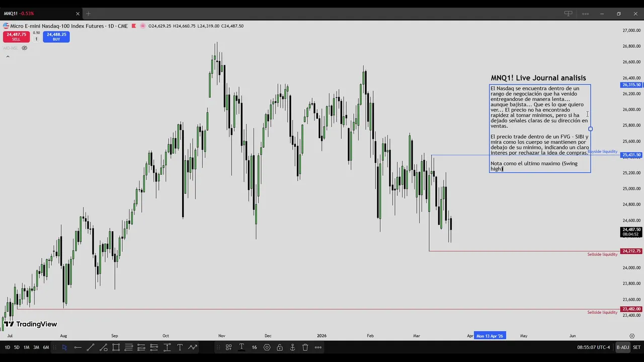Toggle lock on selected drawing

tap(280, 347)
